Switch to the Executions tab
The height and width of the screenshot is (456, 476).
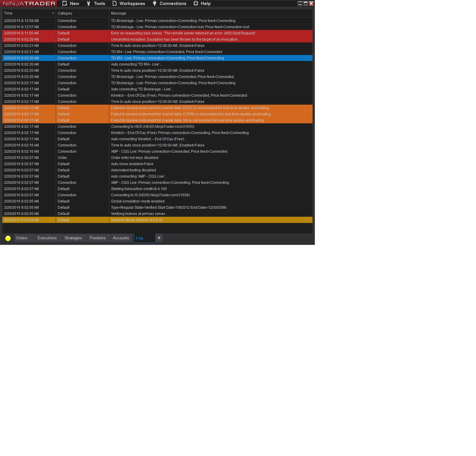click(x=49, y=238)
